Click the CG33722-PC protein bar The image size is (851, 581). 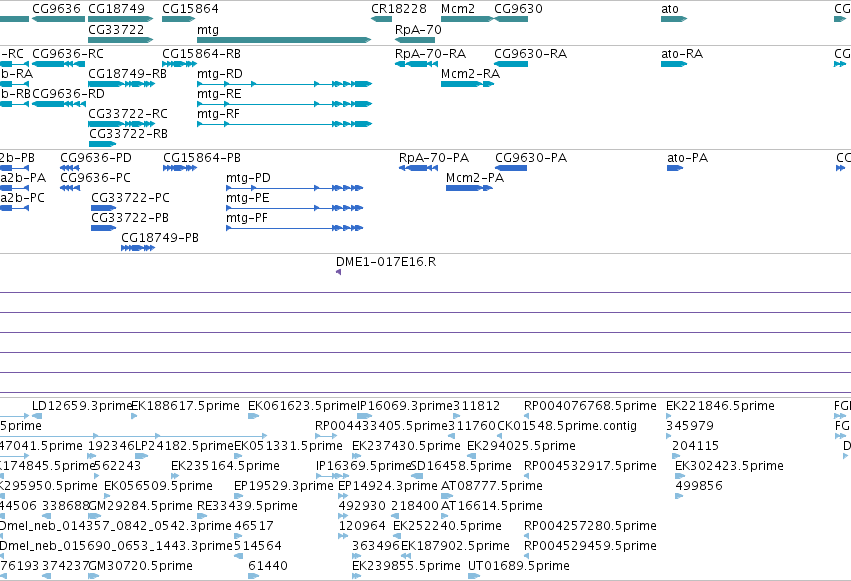[104, 208]
